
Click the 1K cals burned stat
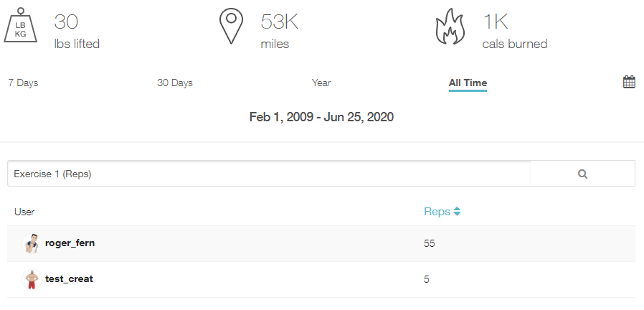click(x=514, y=32)
